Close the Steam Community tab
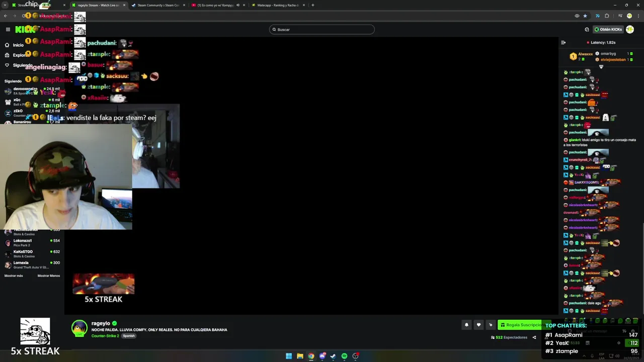644x362 pixels. tap(184, 5)
